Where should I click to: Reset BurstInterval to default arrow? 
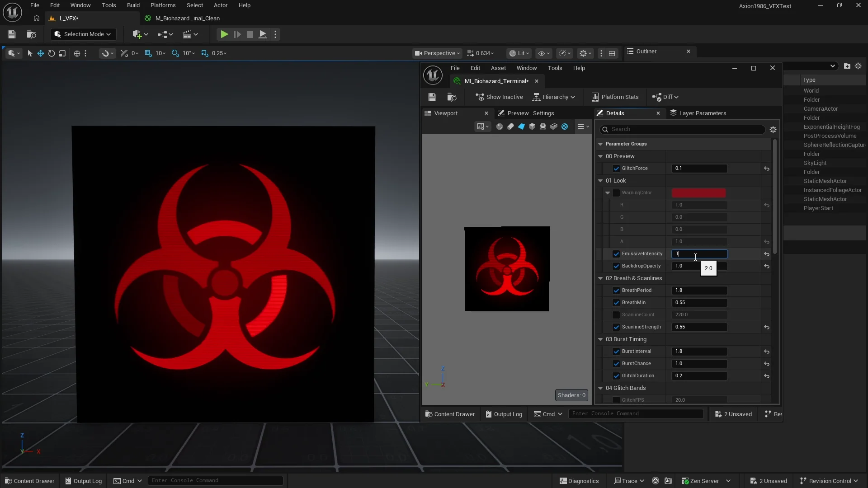click(767, 352)
